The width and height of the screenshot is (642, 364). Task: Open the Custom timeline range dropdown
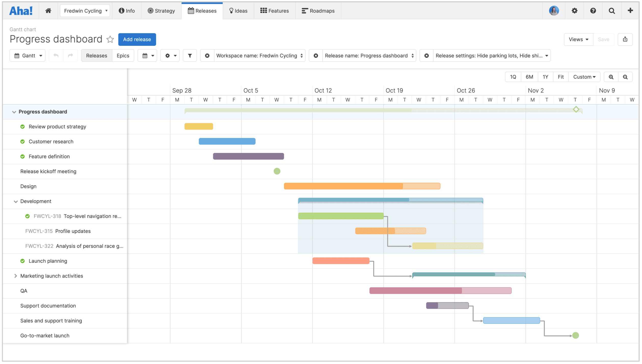pyautogui.click(x=584, y=77)
